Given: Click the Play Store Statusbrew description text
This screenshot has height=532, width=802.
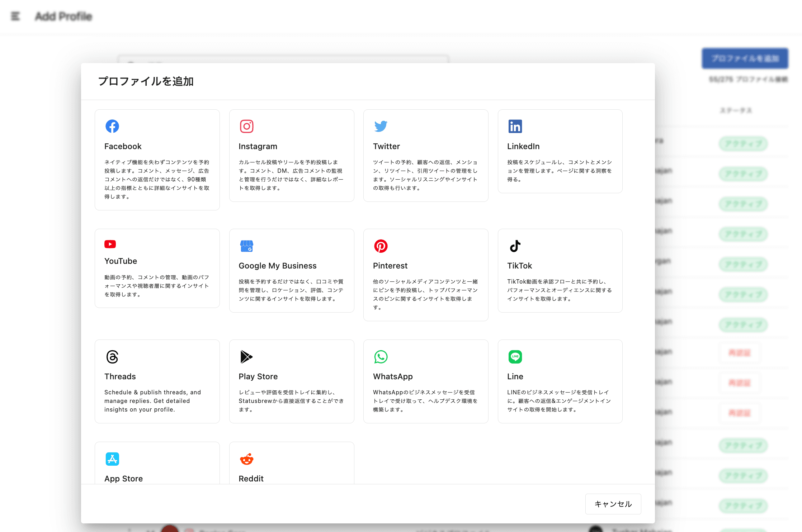Looking at the screenshot, I should tap(291, 401).
